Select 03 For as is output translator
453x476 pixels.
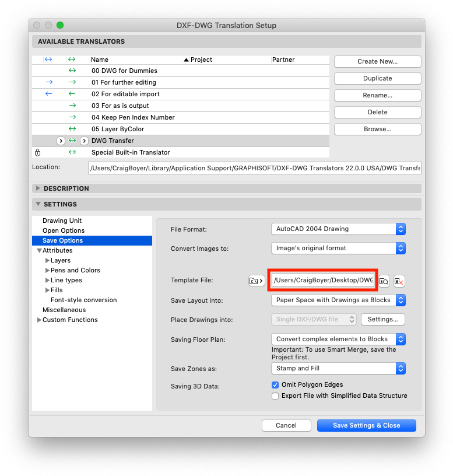[x=181, y=106]
